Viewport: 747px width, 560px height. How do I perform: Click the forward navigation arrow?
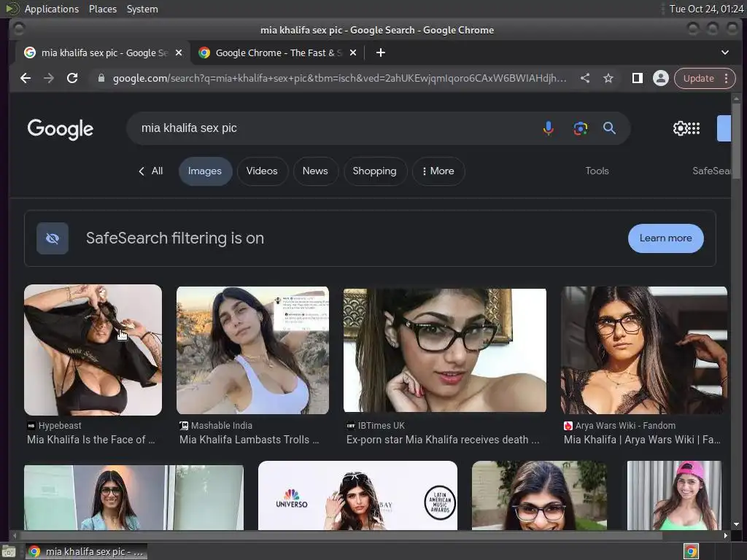coord(49,78)
